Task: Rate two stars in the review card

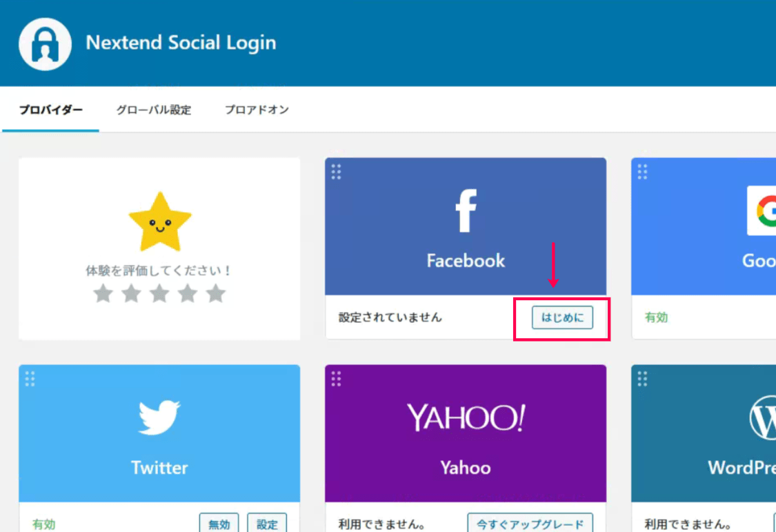Action: click(131, 293)
